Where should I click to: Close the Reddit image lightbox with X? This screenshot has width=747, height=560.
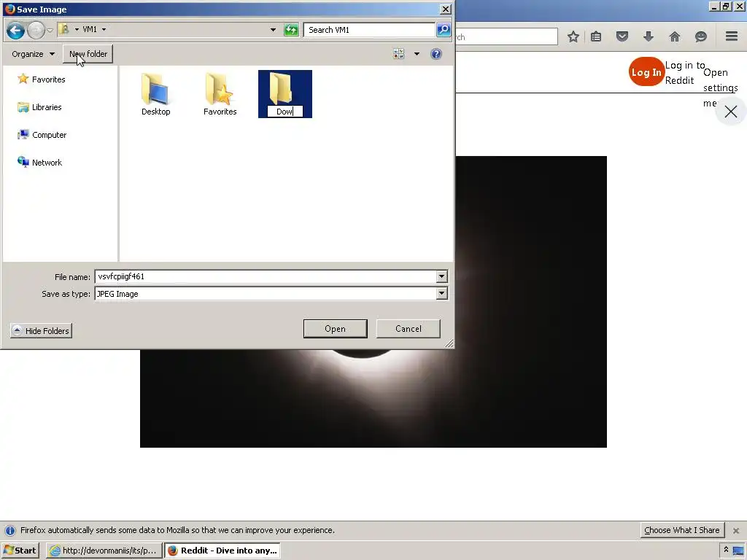731,112
